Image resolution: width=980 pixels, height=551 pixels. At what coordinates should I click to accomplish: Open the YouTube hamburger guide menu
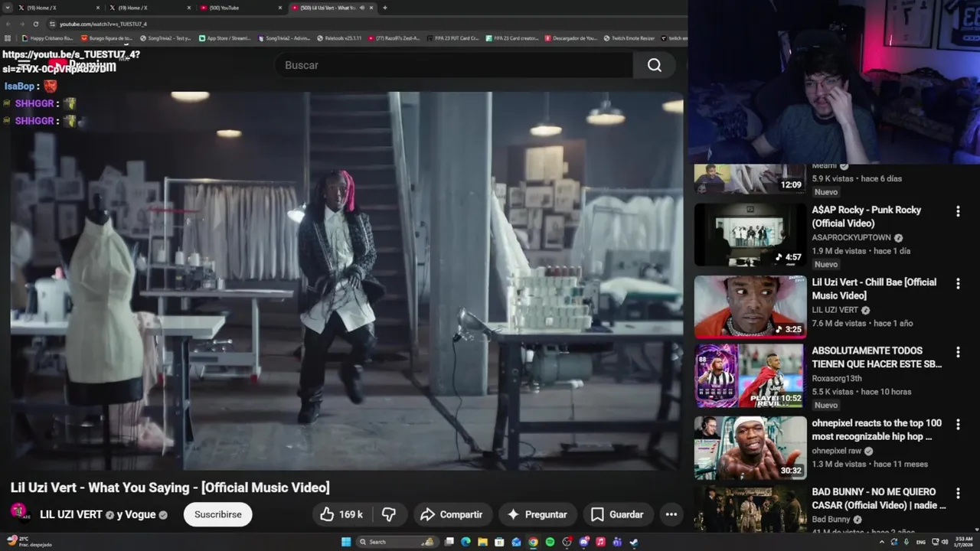23,66
